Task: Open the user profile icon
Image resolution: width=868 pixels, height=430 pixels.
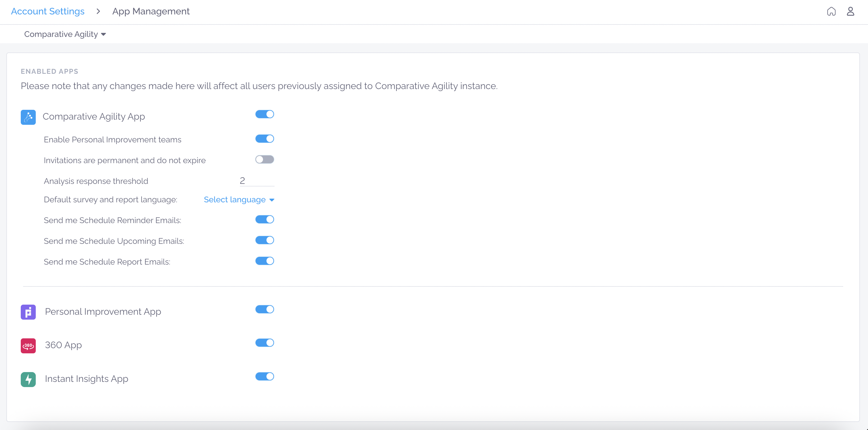Action: 850,12
